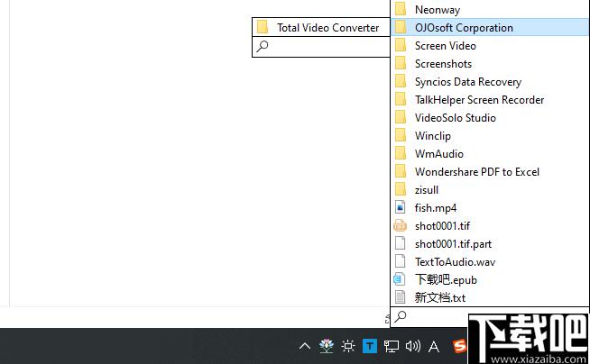
Task: Open the Screen Video folder entry
Action: [490, 45]
